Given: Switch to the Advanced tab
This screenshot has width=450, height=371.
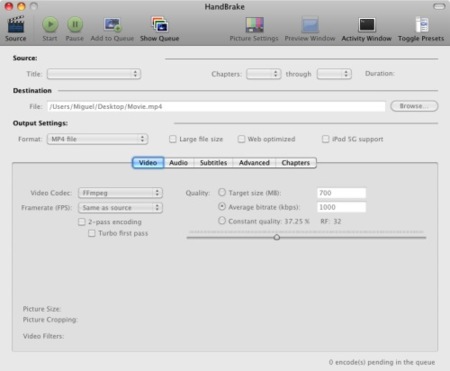Looking at the screenshot, I should (x=254, y=163).
